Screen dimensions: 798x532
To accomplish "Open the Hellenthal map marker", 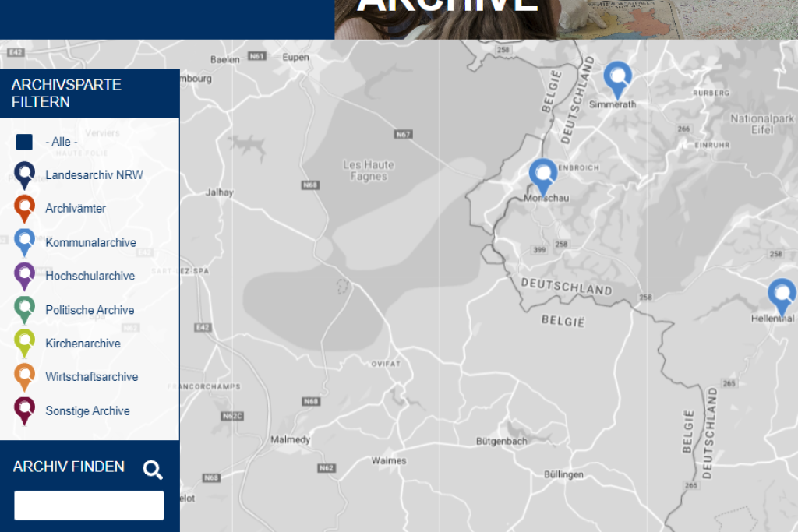I will point(782,298).
